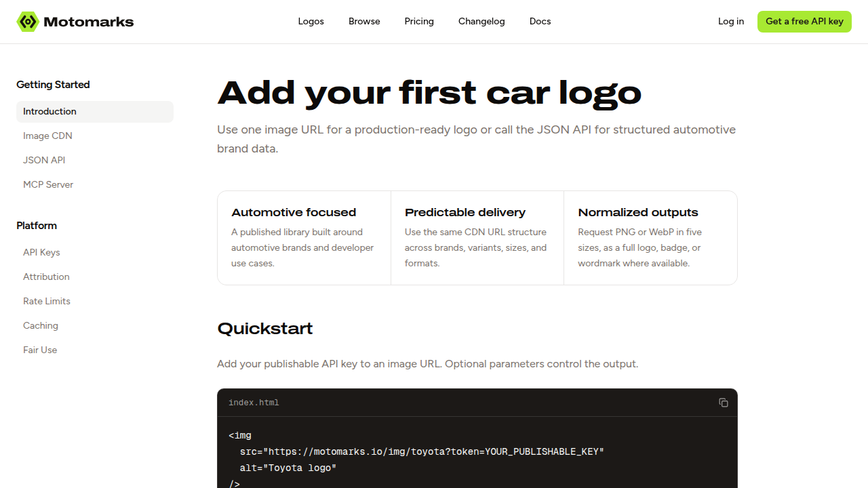Screen dimensions: 868x488
Task: Click the Log in link
Action: tap(731, 22)
